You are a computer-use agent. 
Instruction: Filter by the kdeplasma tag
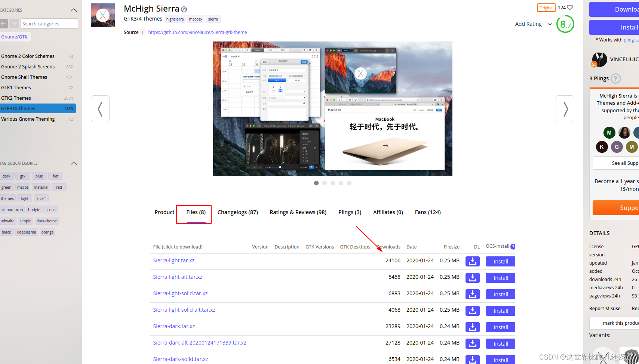pos(27,232)
